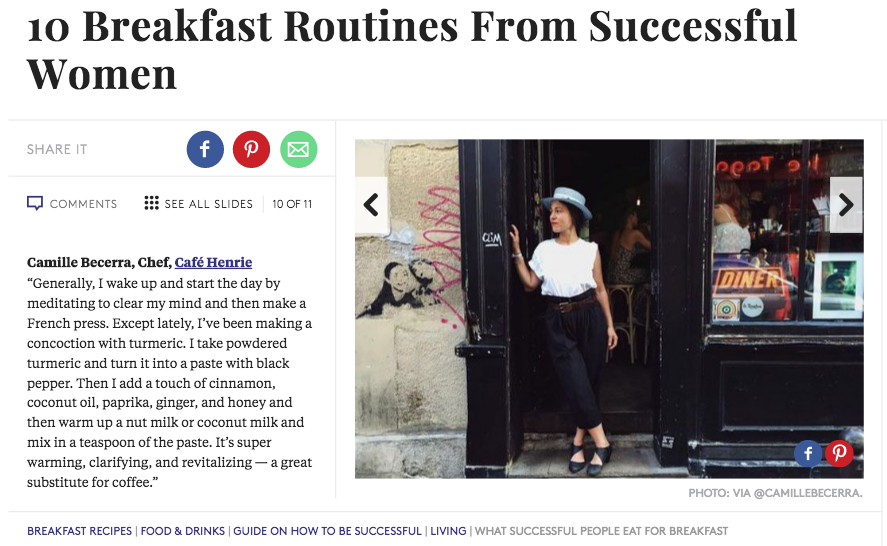Share article on Facebook from Share It row
Viewport: 887px width, 546px height.
(x=205, y=150)
